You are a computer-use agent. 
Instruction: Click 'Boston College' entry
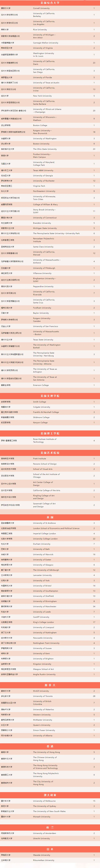[x=40, y=125]
